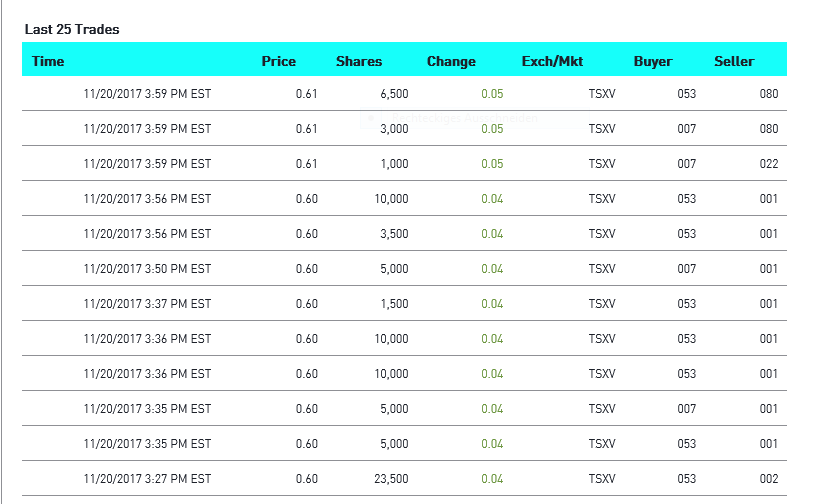The image size is (816, 504).
Task: Click the 3:37 PM EST timestamp
Action: 147,304
